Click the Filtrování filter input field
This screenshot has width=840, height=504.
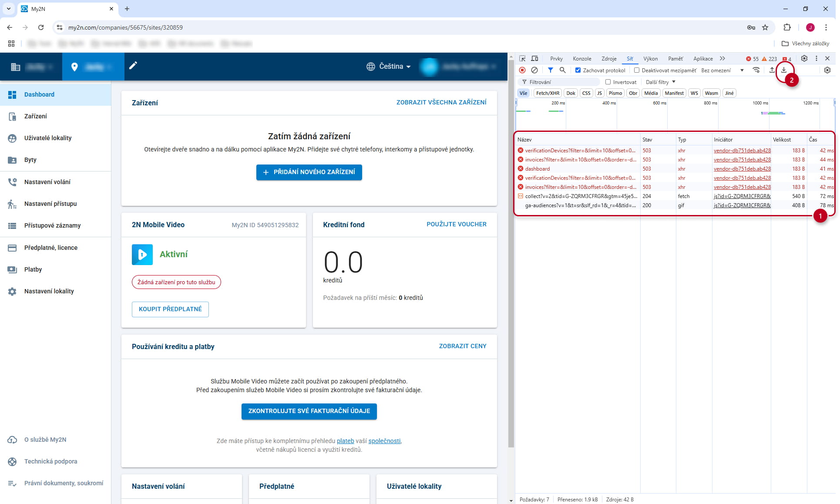[559, 82]
